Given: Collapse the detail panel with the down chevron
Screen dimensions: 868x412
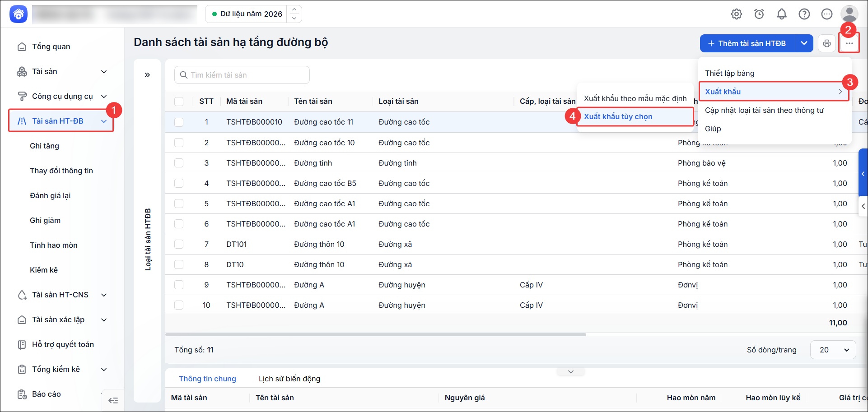Looking at the screenshot, I should pos(571,372).
